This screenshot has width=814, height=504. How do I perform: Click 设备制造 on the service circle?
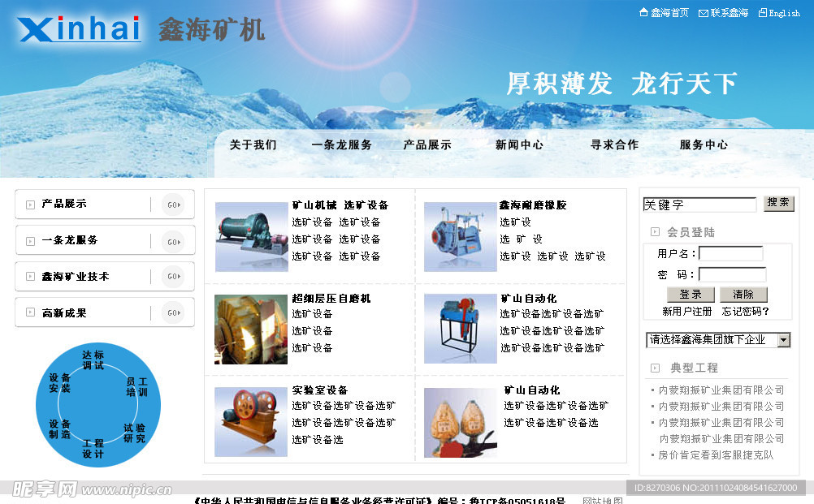pos(59,429)
